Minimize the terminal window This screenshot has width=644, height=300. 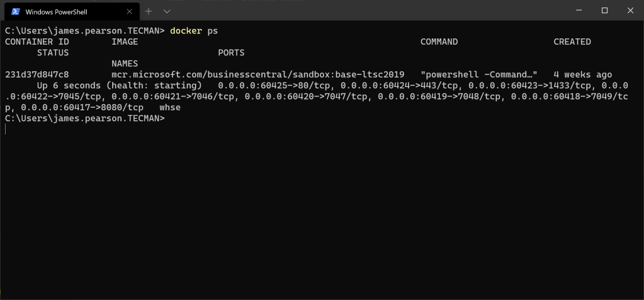(x=576, y=11)
